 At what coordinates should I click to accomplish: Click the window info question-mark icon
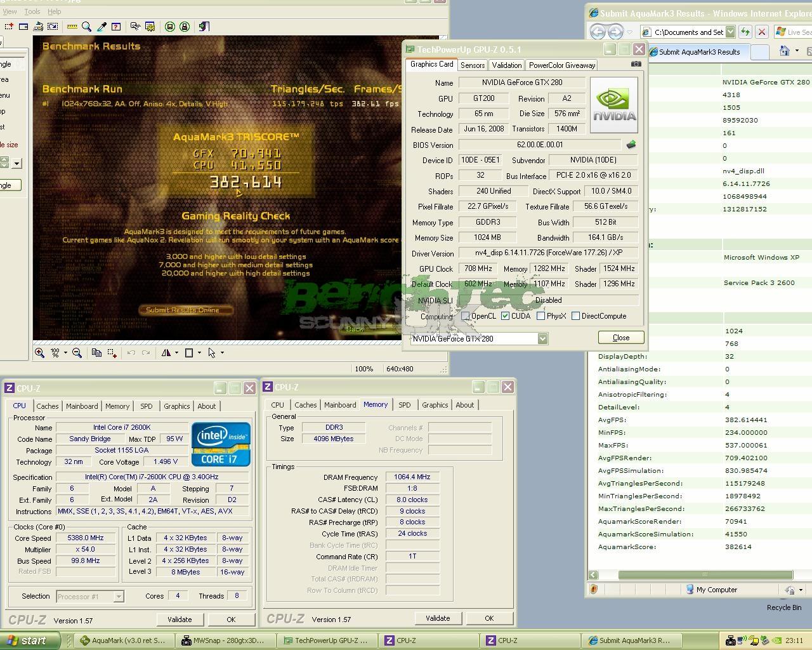coord(116,27)
